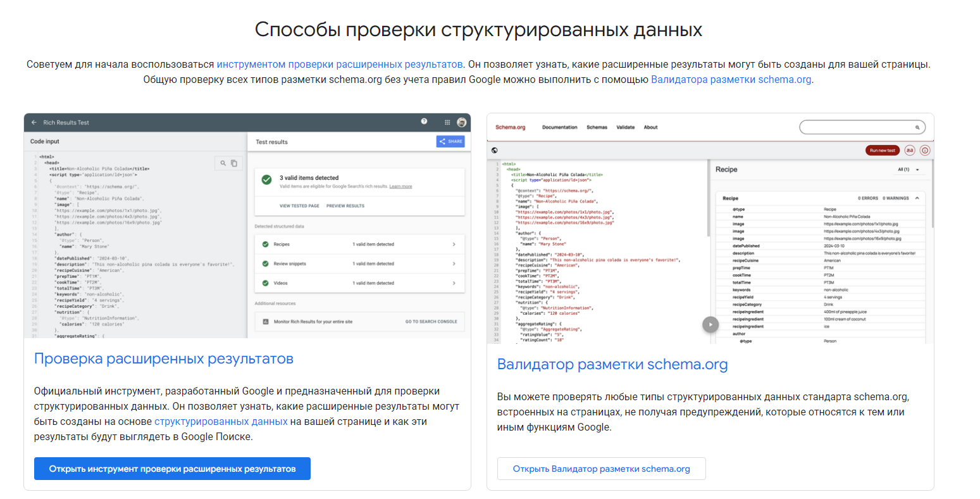Follow the 'структурированных данных' link in the description
Image resolution: width=980 pixels, height=499 pixels.
tap(221, 421)
